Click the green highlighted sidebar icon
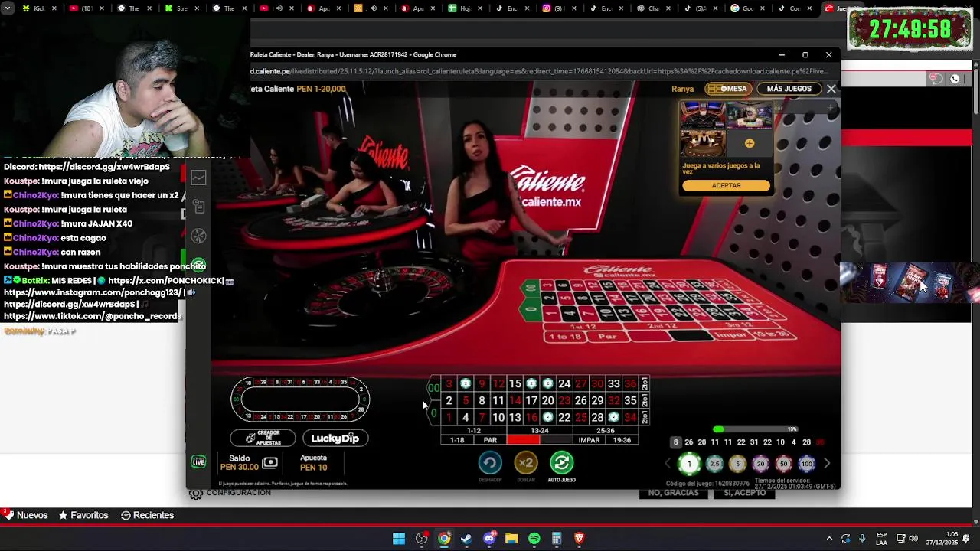This screenshot has height=551, width=980. click(x=198, y=266)
